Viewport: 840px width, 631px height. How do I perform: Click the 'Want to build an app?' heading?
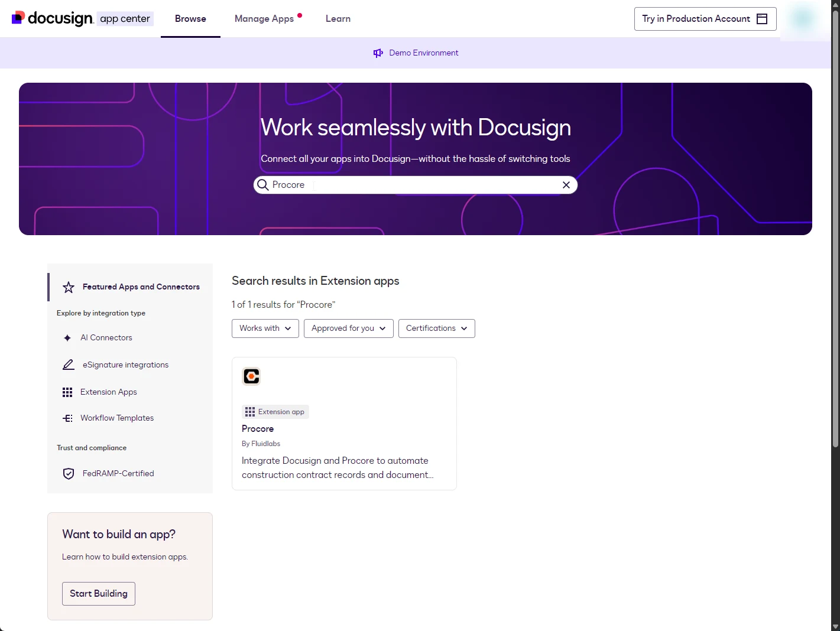119,535
